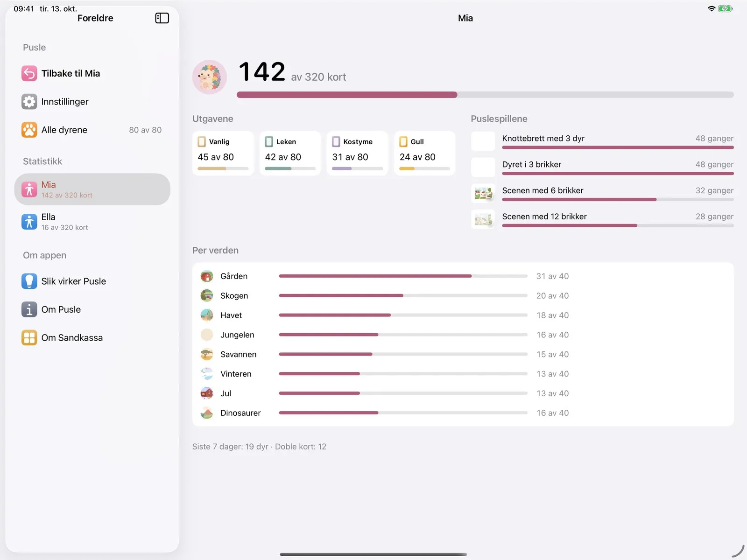Click the Savannen tree icon
The width and height of the screenshot is (747, 560).
pos(207,355)
